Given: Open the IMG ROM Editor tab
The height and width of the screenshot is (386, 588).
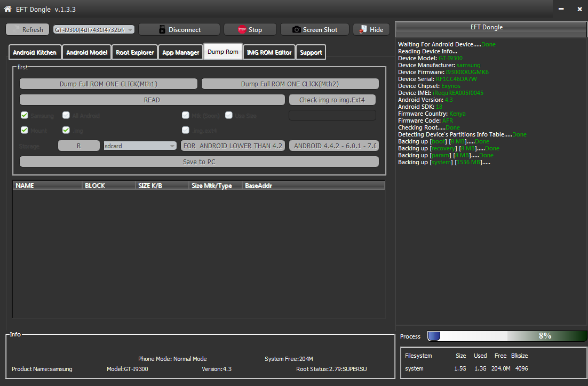Looking at the screenshot, I should point(269,52).
